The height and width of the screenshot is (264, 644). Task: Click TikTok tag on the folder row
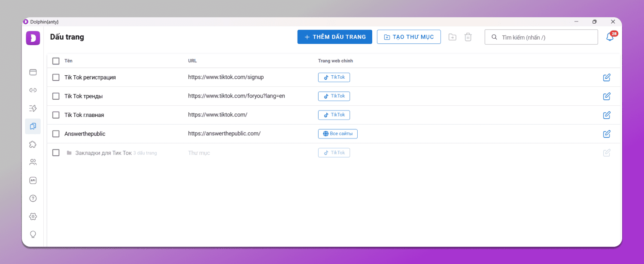point(334,153)
